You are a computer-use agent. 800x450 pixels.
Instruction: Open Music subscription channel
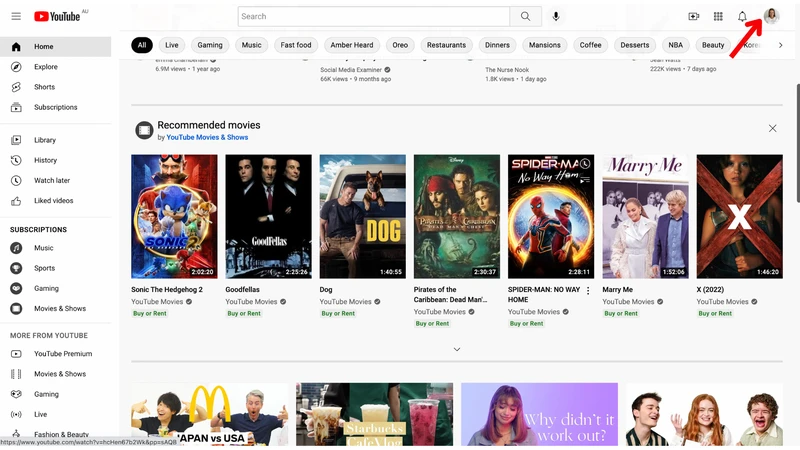[x=56, y=248]
